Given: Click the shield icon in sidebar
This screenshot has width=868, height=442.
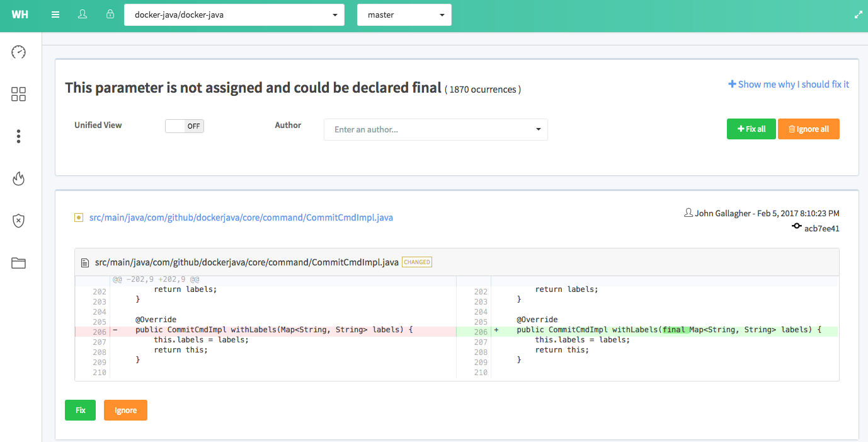Looking at the screenshot, I should click(19, 221).
